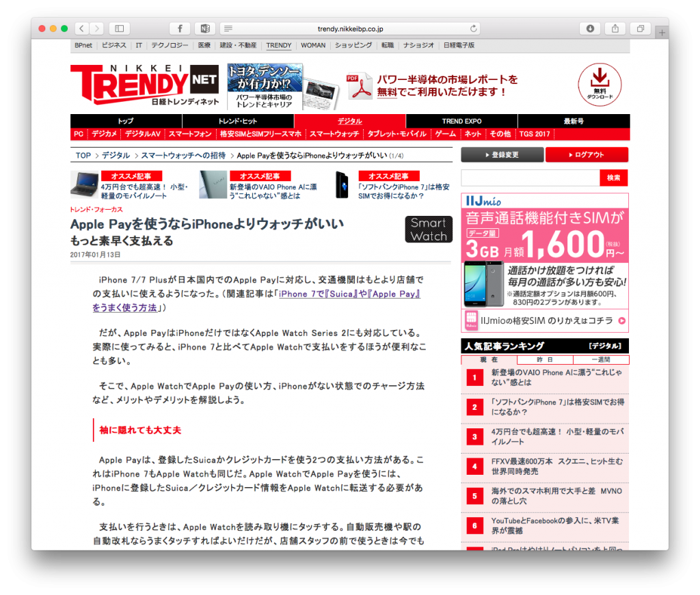Open the トレンド・ヒット navigation tab
The width and height of the screenshot is (700, 595).
[x=238, y=121]
